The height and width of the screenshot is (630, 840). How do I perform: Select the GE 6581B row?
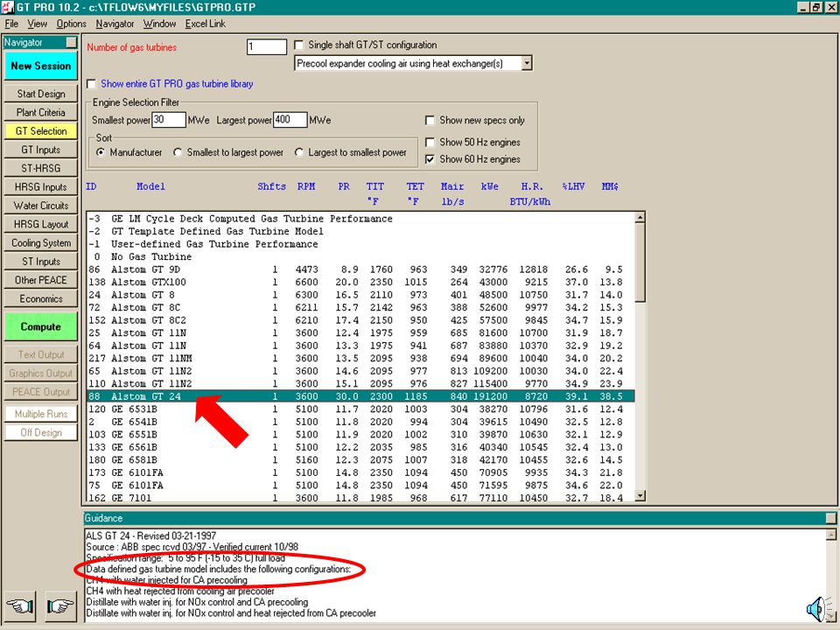(360, 460)
